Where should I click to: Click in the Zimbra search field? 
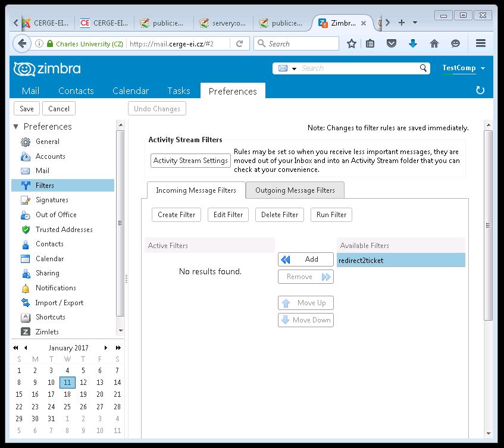[358, 68]
